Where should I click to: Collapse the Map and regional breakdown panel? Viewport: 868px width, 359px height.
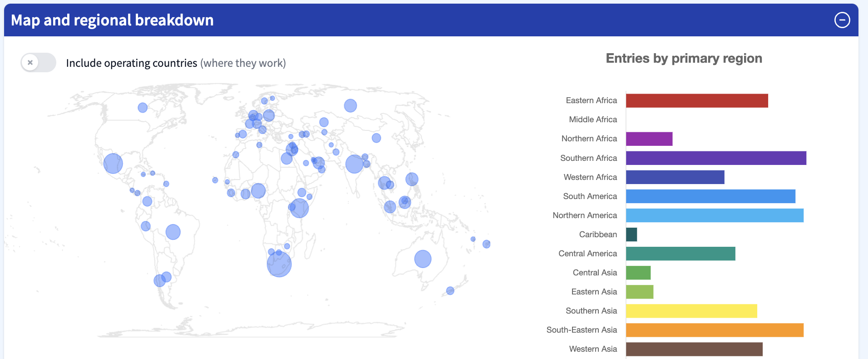coord(842,20)
